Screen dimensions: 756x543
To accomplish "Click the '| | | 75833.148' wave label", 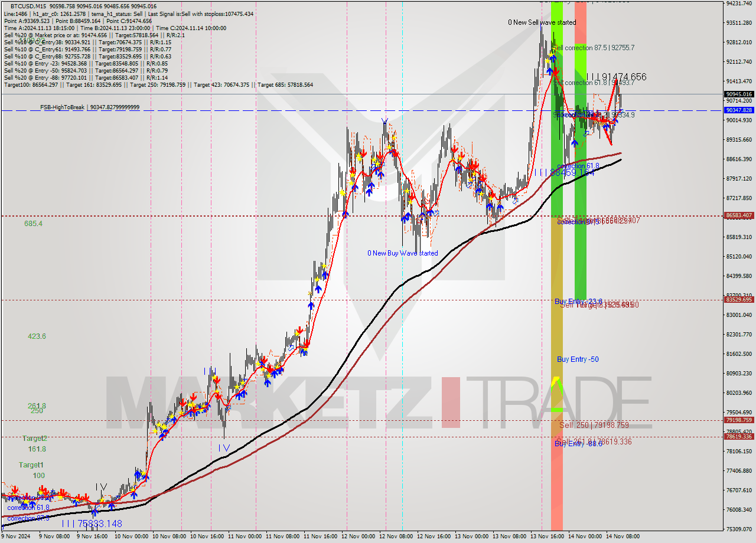I will (92, 524).
